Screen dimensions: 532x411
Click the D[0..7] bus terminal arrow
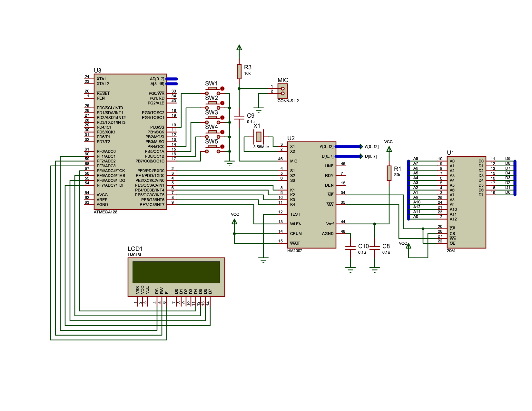[x=361, y=156]
